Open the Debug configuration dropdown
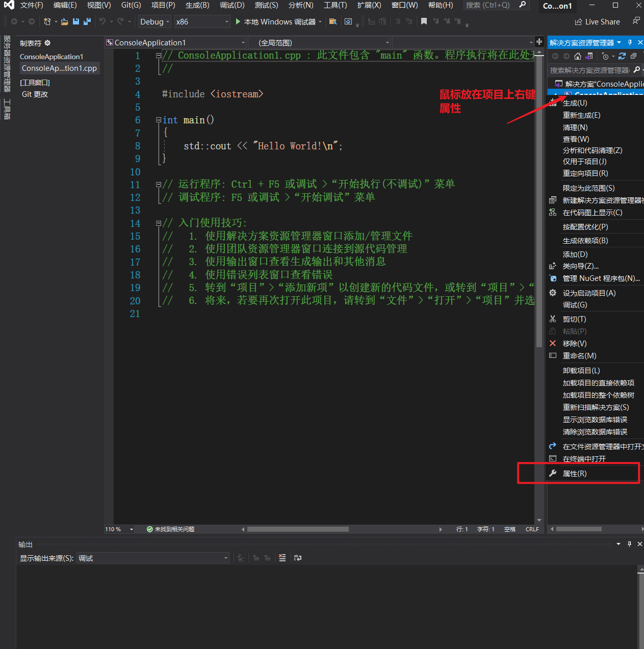The width and height of the screenshot is (644, 649). tap(155, 21)
